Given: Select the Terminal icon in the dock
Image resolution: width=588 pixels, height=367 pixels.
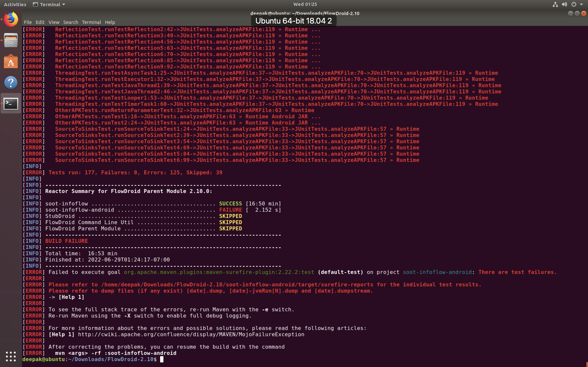Looking at the screenshot, I should [11, 104].
